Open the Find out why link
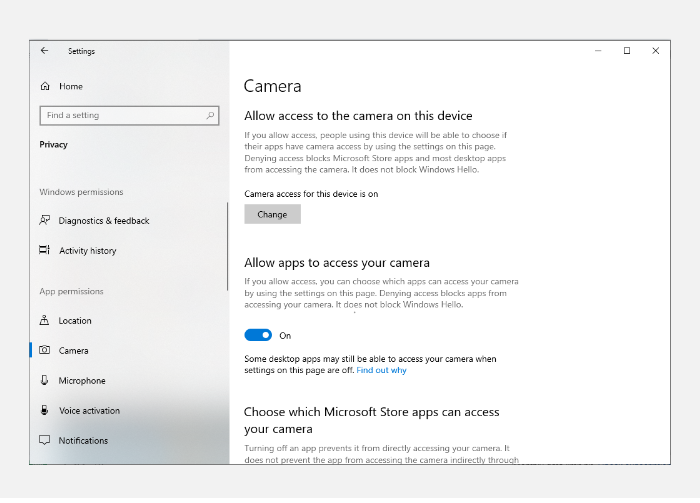 coord(381,370)
